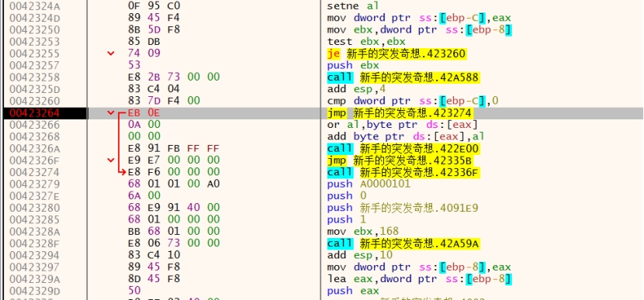
Task: Select address 00423294
Action: (x=34, y=256)
